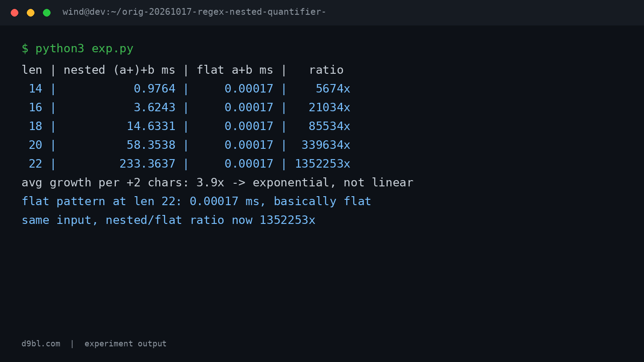
Task: Click the flat timing 0.00017 in the len 14 row
Action: pos(249,88)
